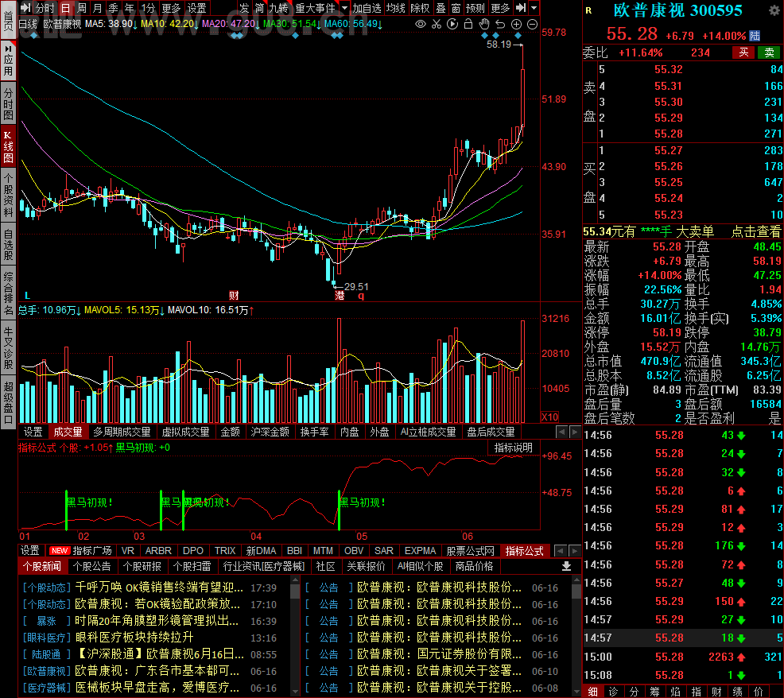The image size is (784, 698).
Task: Toggle 九转 indicator overlay
Action: pyautogui.click(x=278, y=8)
